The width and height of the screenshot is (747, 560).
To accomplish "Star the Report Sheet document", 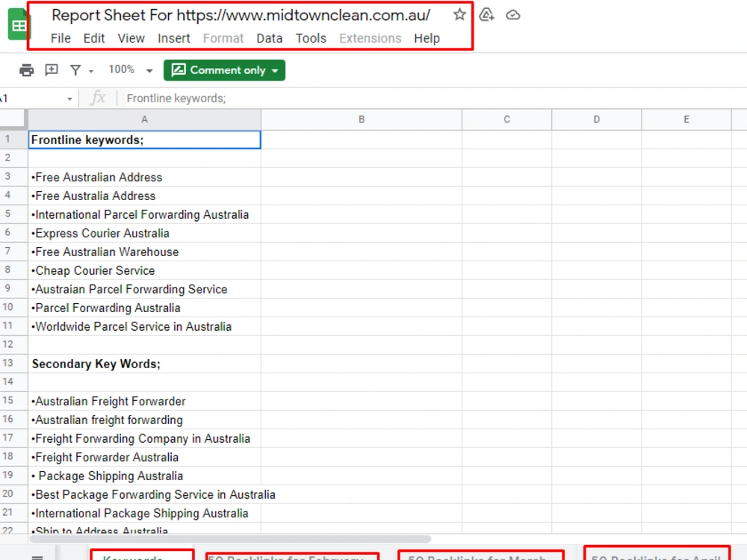I will point(459,15).
